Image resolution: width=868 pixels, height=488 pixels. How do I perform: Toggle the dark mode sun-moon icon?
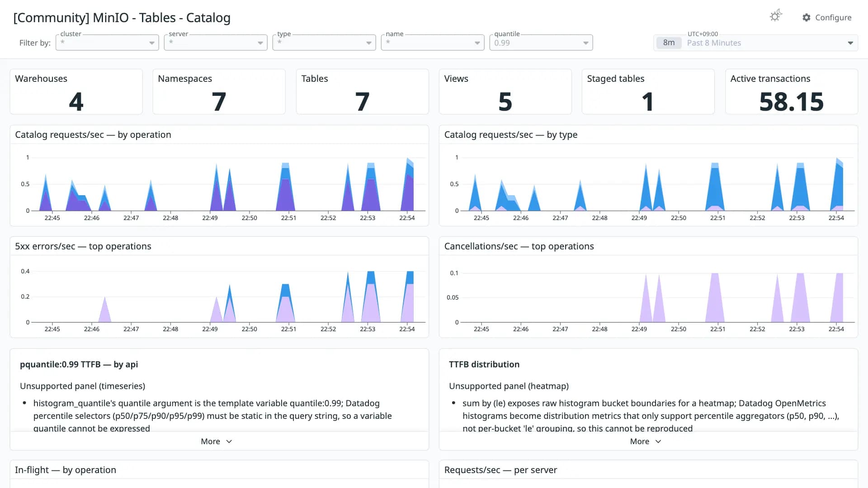pyautogui.click(x=776, y=16)
